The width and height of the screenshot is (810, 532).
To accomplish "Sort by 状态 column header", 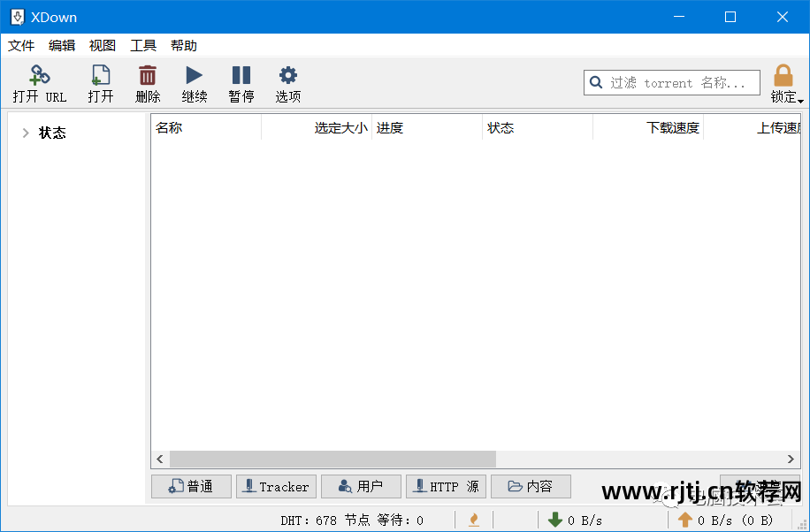I will 538,127.
